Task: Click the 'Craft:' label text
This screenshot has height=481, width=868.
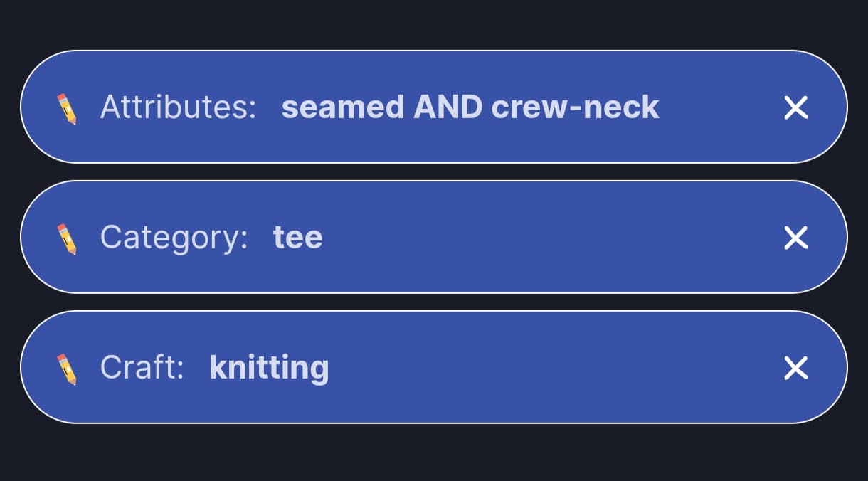Action: (142, 368)
